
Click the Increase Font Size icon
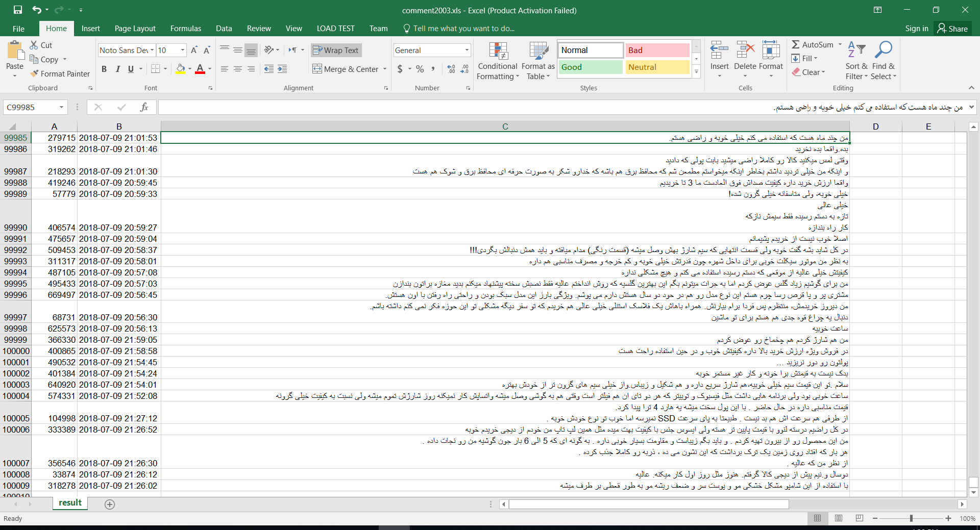coord(194,50)
